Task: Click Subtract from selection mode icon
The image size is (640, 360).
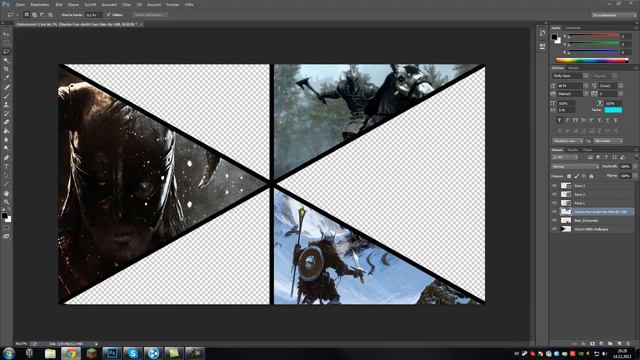Action: pyautogui.click(x=42, y=15)
